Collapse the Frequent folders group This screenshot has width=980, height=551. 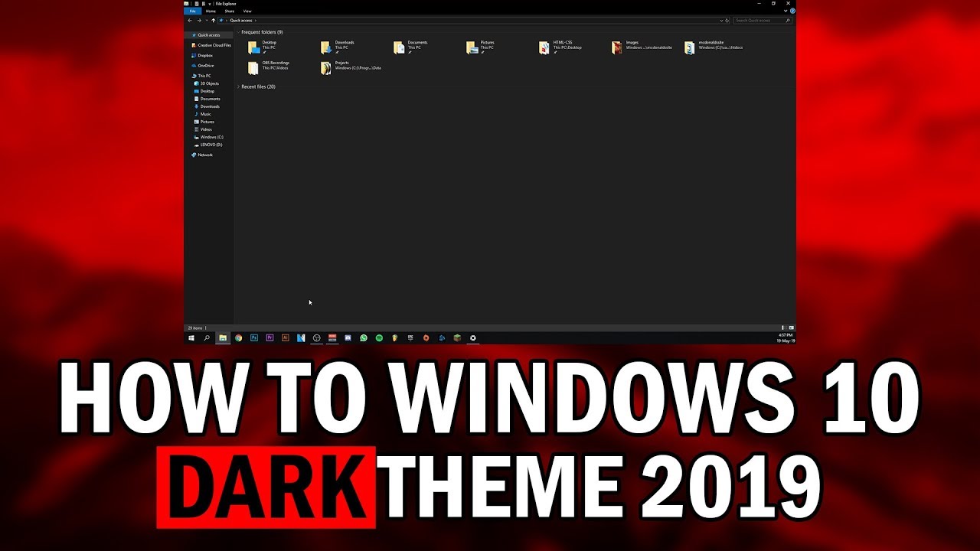click(x=238, y=32)
